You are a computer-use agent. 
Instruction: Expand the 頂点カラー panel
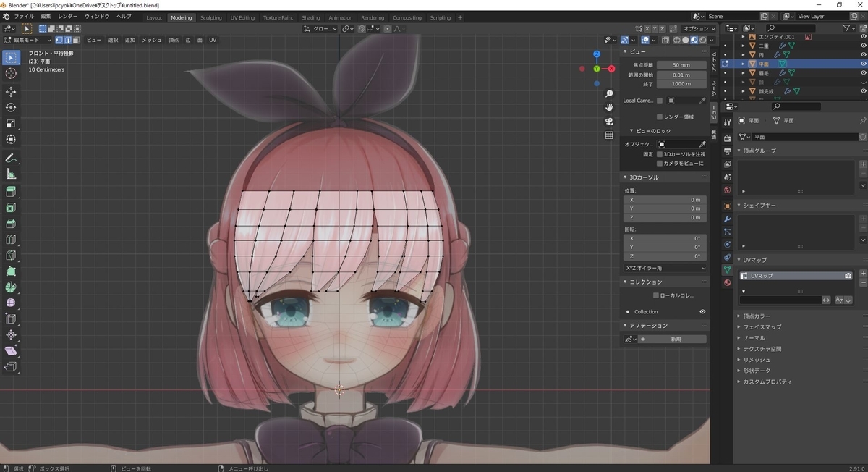point(757,316)
